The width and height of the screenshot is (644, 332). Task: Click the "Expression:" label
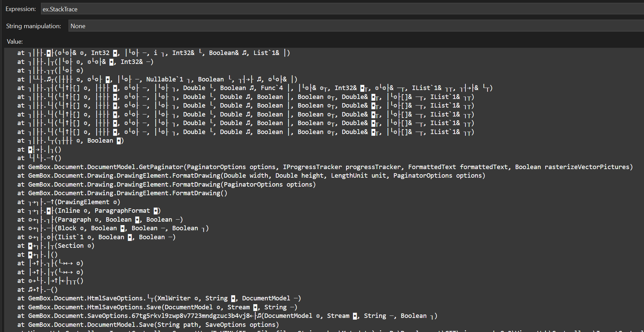coord(21,9)
